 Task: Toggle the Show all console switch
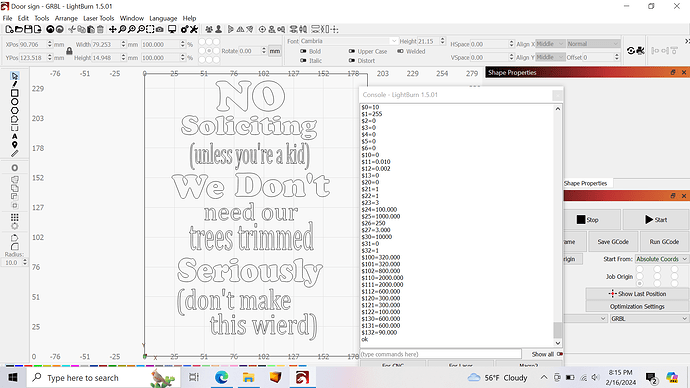pos(560,354)
